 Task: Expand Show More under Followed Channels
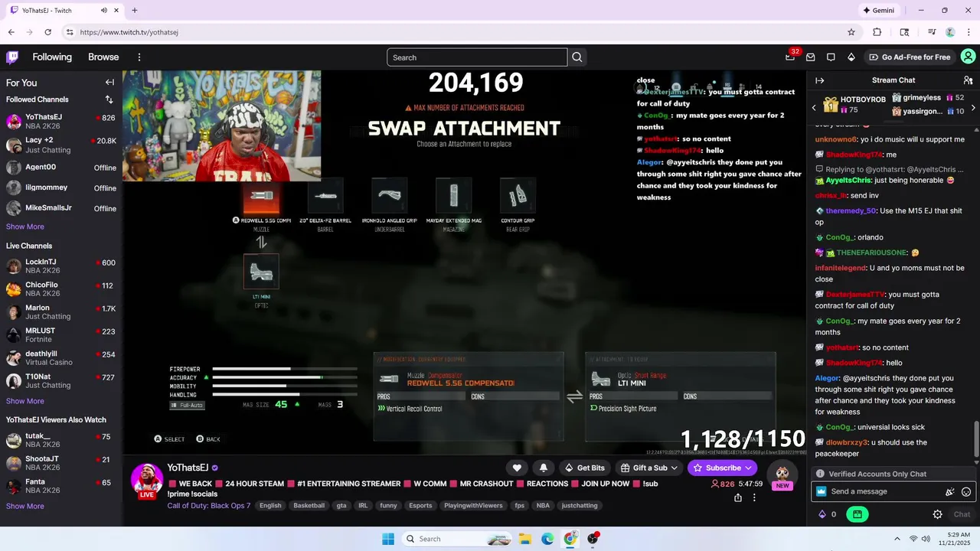point(25,227)
